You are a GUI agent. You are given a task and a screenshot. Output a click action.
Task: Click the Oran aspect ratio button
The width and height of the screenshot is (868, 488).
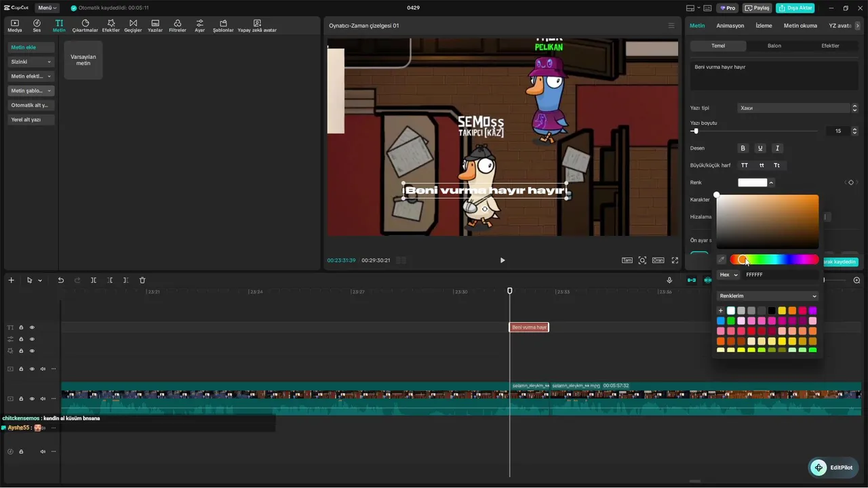pos(658,260)
